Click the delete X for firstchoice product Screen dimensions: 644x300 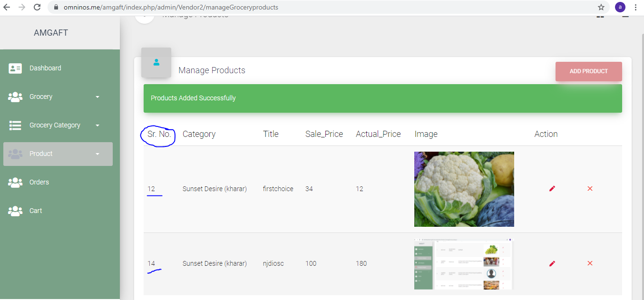590,189
